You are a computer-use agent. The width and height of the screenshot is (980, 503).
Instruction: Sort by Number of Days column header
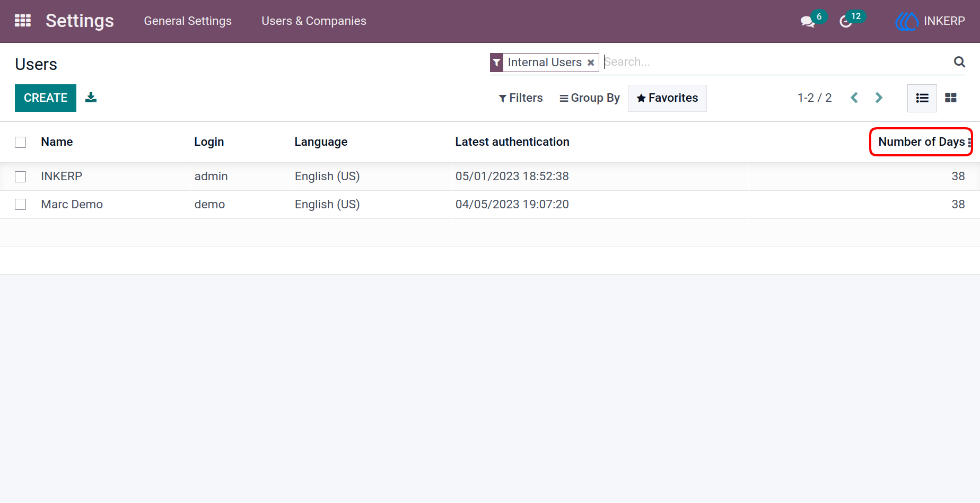[921, 142]
